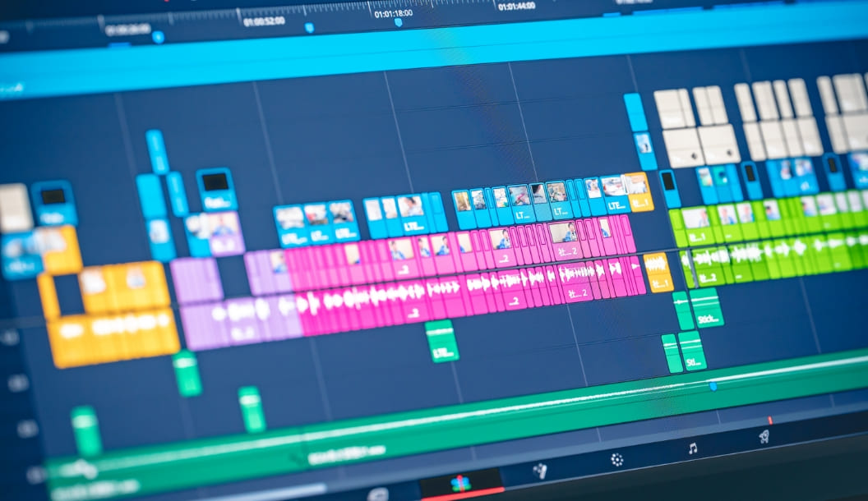Screen dimensions: 868x501
Task: Select the large orange audio clip with waveform
Action: point(113,339)
